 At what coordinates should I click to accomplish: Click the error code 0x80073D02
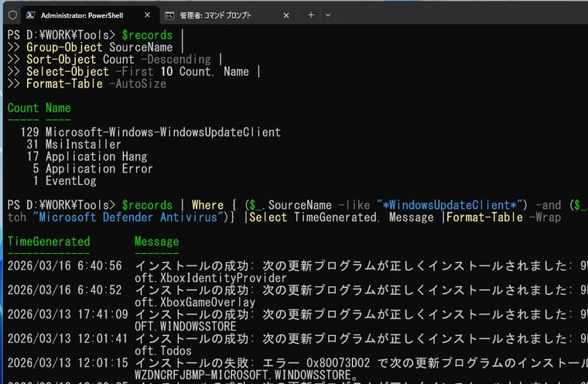338,363
